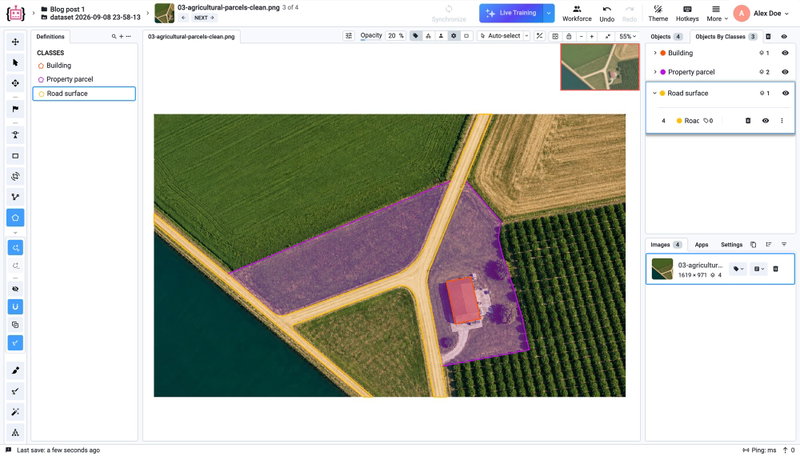Open the Road object three-dot menu

[782, 121]
